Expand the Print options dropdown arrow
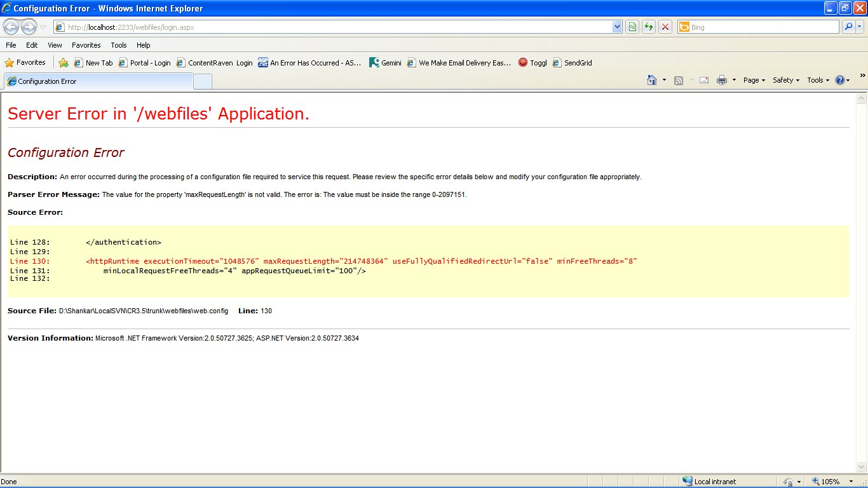The image size is (868, 488). tap(734, 80)
